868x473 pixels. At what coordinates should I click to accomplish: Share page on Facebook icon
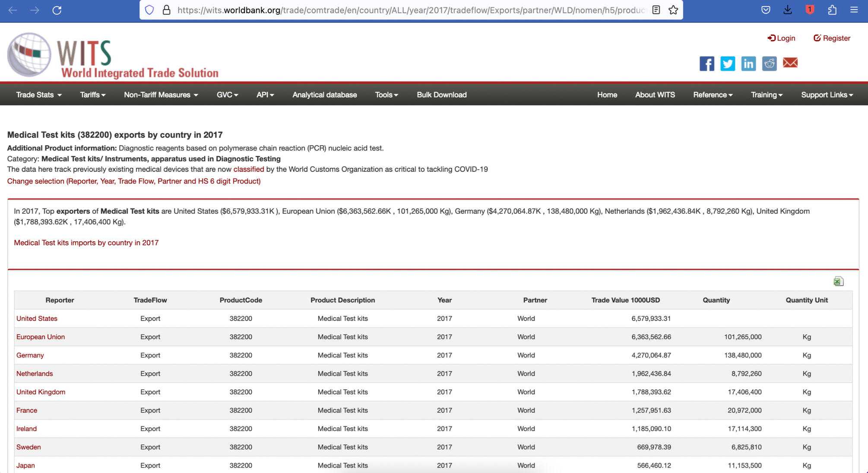pyautogui.click(x=706, y=63)
